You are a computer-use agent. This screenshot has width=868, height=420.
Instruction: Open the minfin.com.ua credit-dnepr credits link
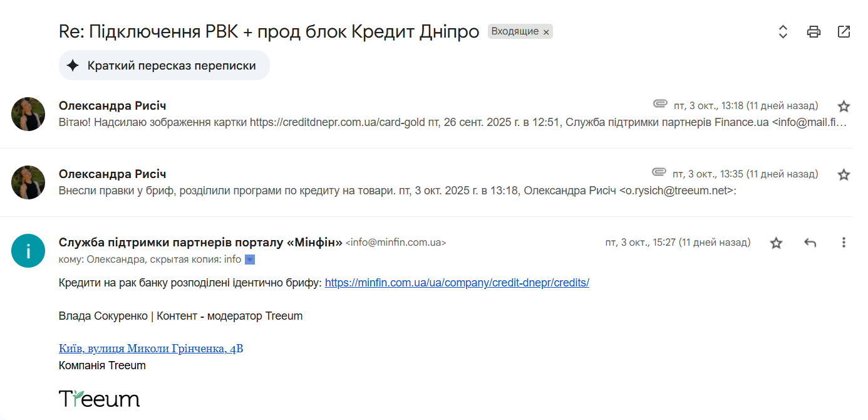[x=457, y=283]
